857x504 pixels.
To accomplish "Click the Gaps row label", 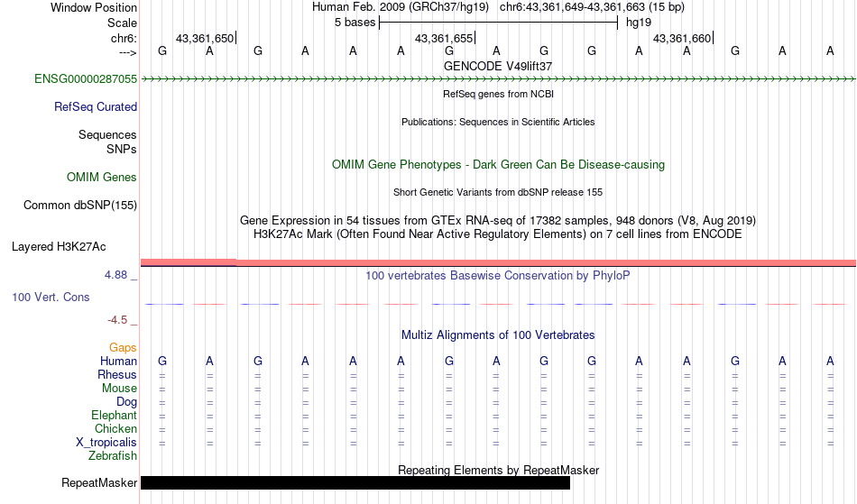I will pyautogui.click(x=123, y=348).
